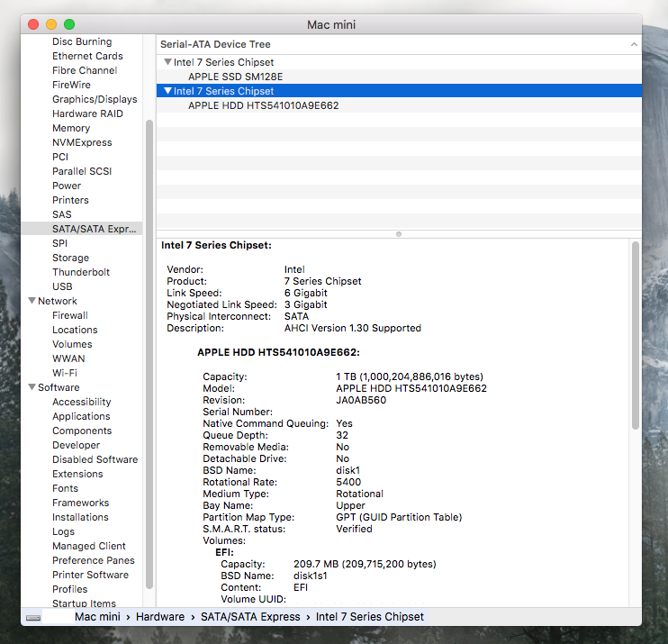Show Graphics/Displays information

click(x=95, y=99)
